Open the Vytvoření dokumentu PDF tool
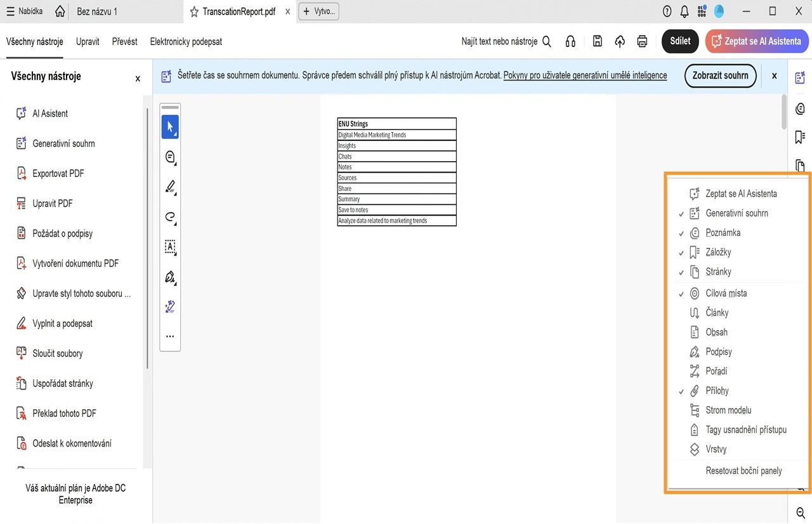The width and height of the screenshot is (812, 524). [x=67, y=263]
